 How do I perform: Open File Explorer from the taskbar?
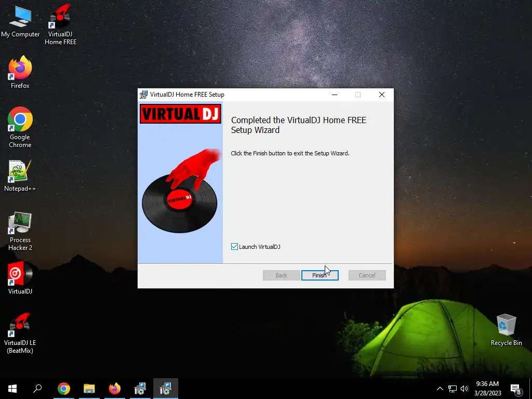89,389
